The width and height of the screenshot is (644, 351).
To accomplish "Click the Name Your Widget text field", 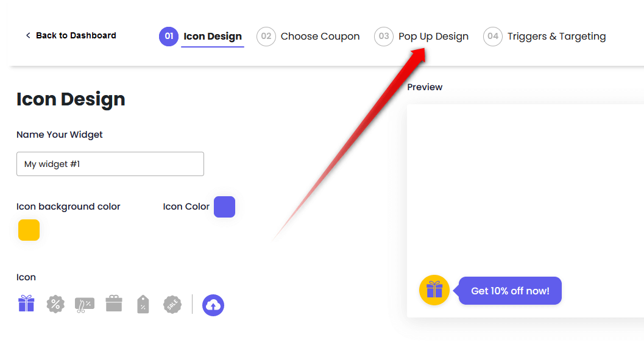I will pos(110,164).
